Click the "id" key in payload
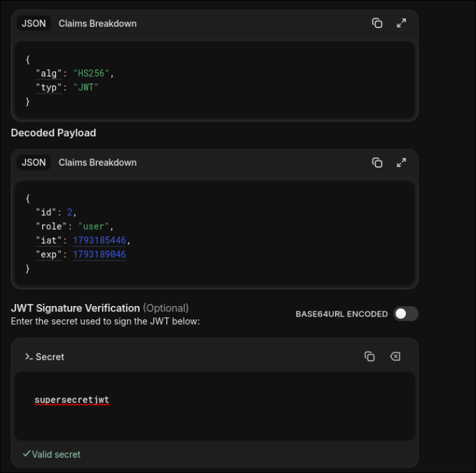This screenshot has width=476, height=473. (x=46, y=212)
